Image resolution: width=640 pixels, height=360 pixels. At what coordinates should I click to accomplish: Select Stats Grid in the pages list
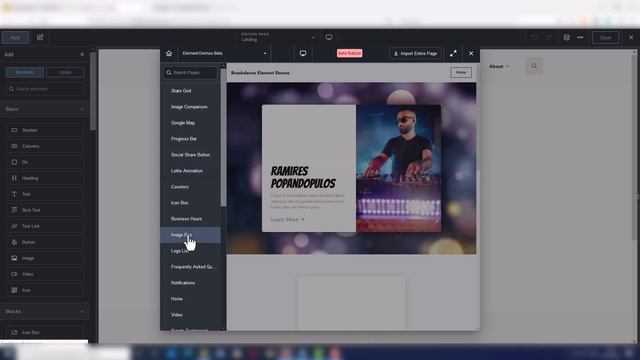pyautogui.click(x=190, y=91)
